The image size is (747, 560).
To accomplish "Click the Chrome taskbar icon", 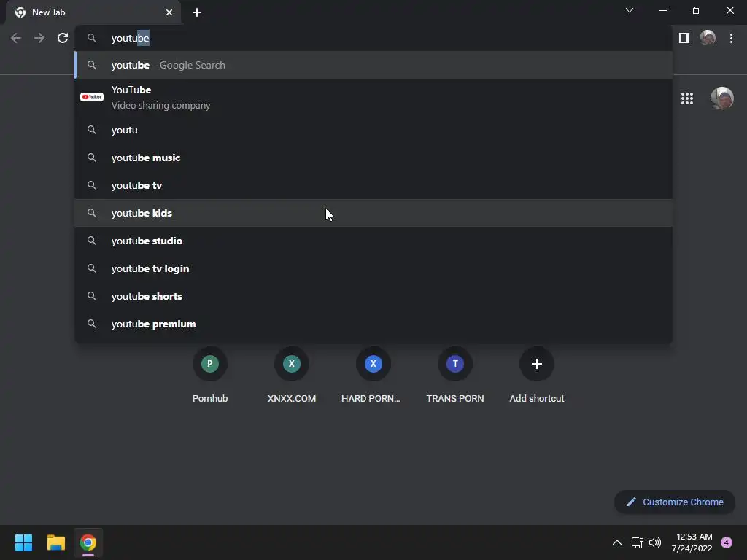I will pos(88,542).
